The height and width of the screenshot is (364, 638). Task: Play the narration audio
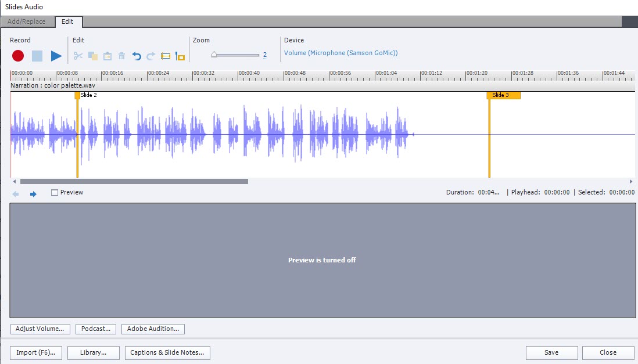click(x=56, y=56)
